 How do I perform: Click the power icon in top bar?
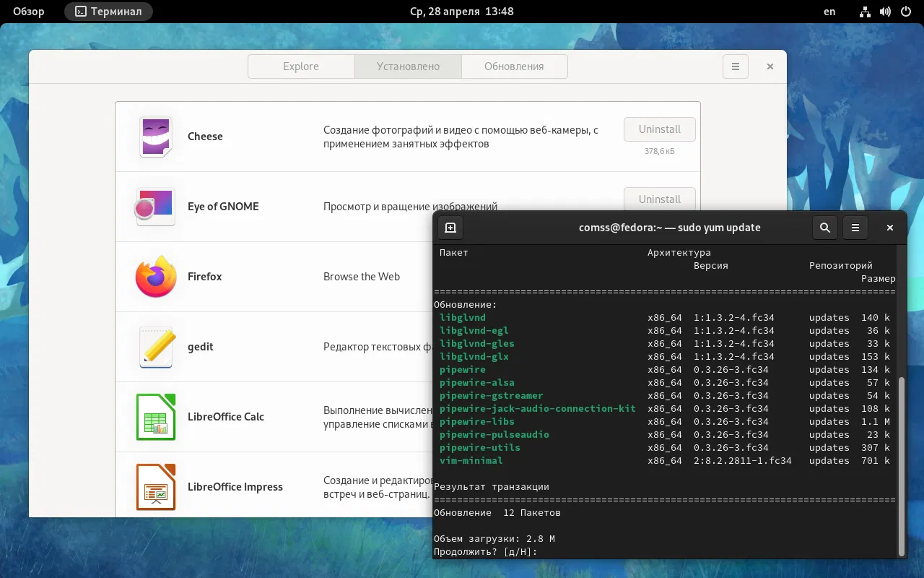coord(906,12)
